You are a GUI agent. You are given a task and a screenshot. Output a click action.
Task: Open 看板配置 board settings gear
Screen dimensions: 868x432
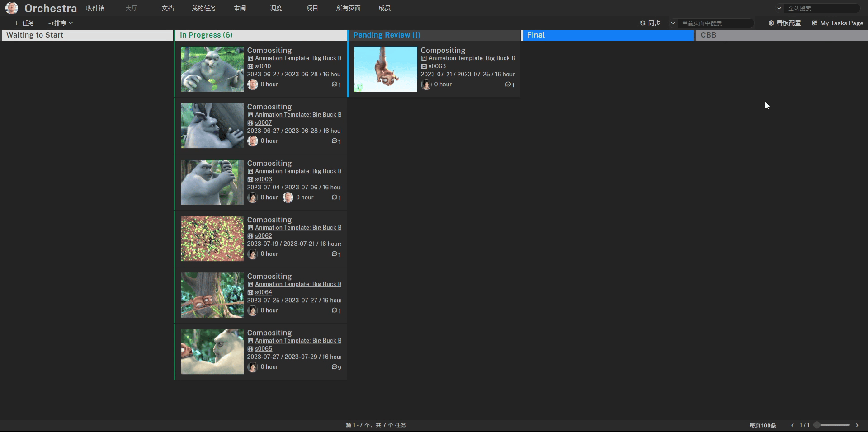pos(784,23)
